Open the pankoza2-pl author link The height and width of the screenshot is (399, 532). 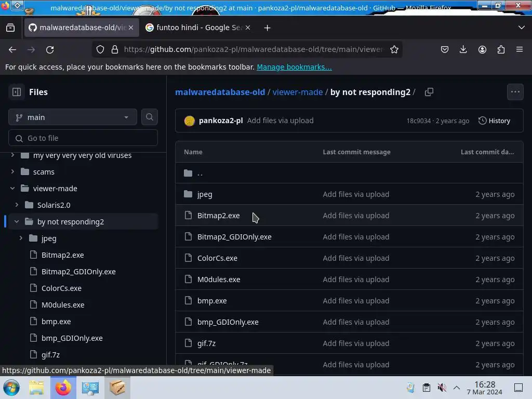tap(221, 121)
